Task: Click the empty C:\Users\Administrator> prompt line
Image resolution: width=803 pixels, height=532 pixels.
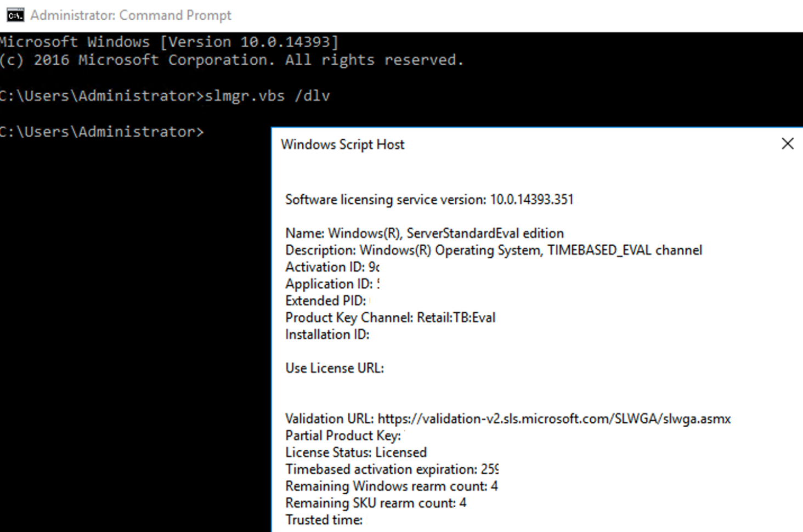Action: pos(102,132)
